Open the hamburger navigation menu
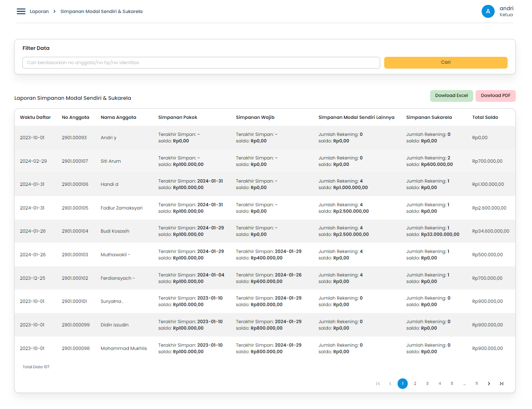The image size is (532, 409). click(21, 11)
